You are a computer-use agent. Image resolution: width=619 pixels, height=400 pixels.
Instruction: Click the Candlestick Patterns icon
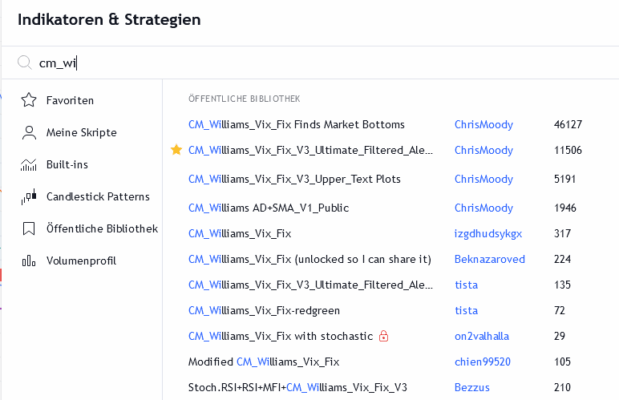click(x=26, y=196)
